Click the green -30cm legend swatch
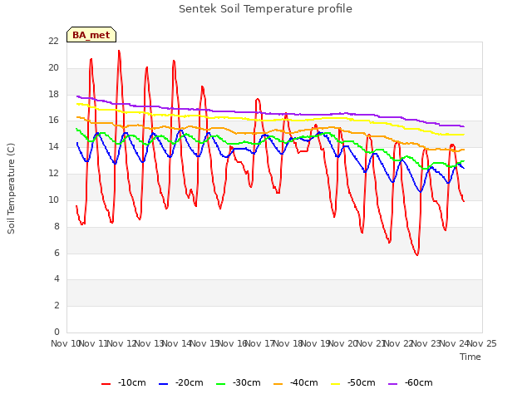This screenshot has height=399, width=532. pos(220,384)
